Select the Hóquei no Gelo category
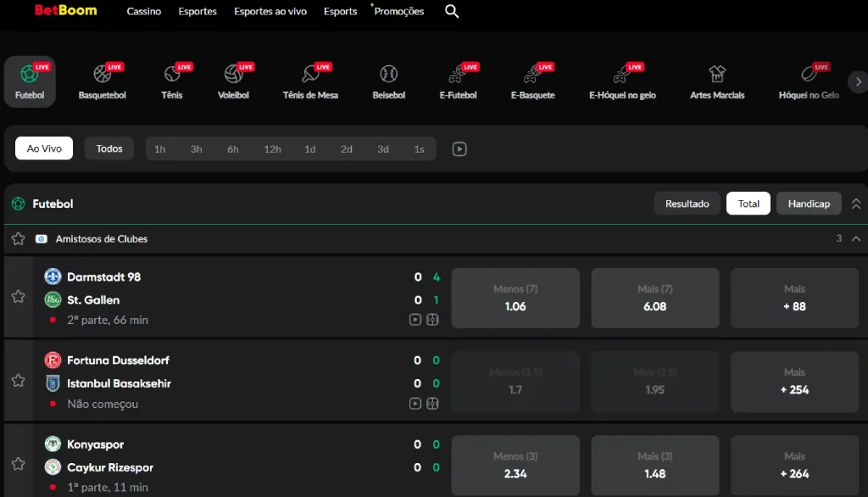868x497 pixels. pos(809,81)
